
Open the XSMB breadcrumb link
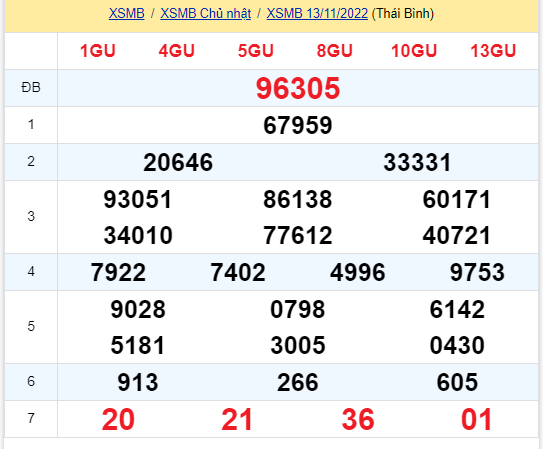coord(126,14)
